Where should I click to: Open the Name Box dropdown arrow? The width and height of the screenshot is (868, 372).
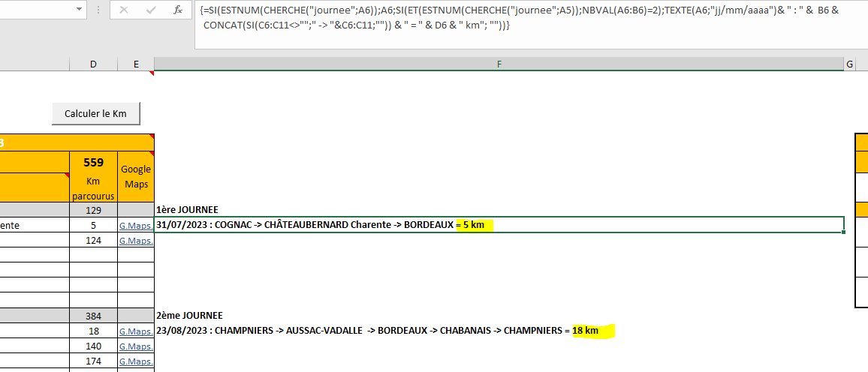(x=80, y=10)
